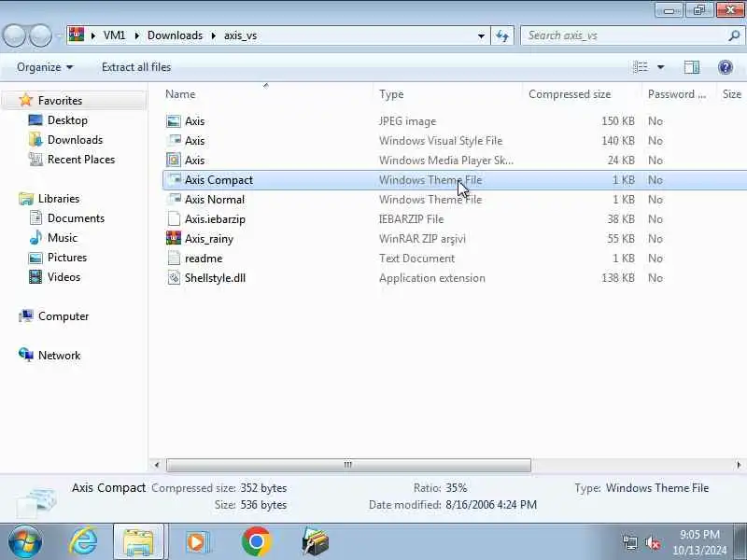Click the Recent Places icon in sidebar
The image size is (747, 560).
pyautogui.click(x=35, y=159)
